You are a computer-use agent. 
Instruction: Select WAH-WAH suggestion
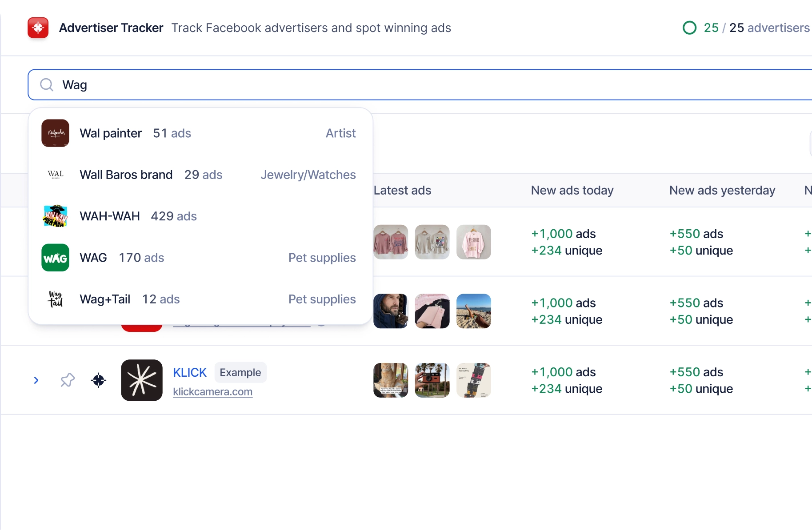200,216
